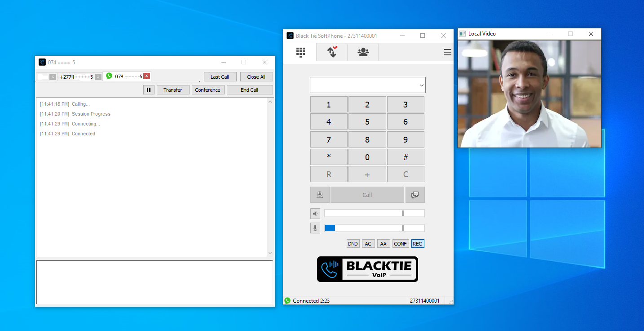Viewport: 644px width, 331px height.
Task: Open the call history arrows tab
Action: [x=332, y=52]
